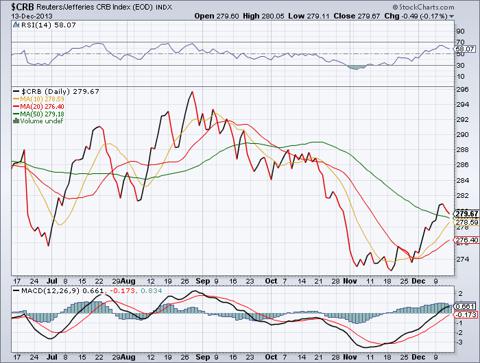Click the 284 price axis label
This screenshot has width=480, height=363.
click(x=463, y=180)
